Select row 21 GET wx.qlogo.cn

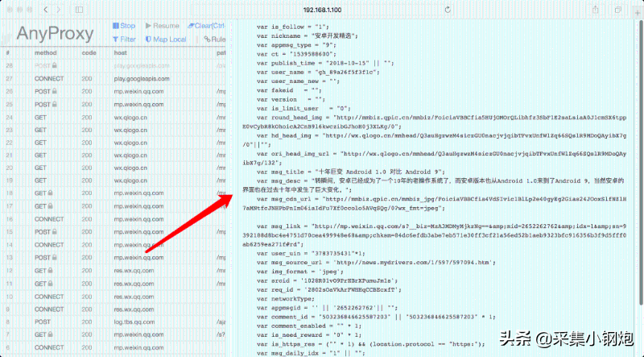[113, 155]
